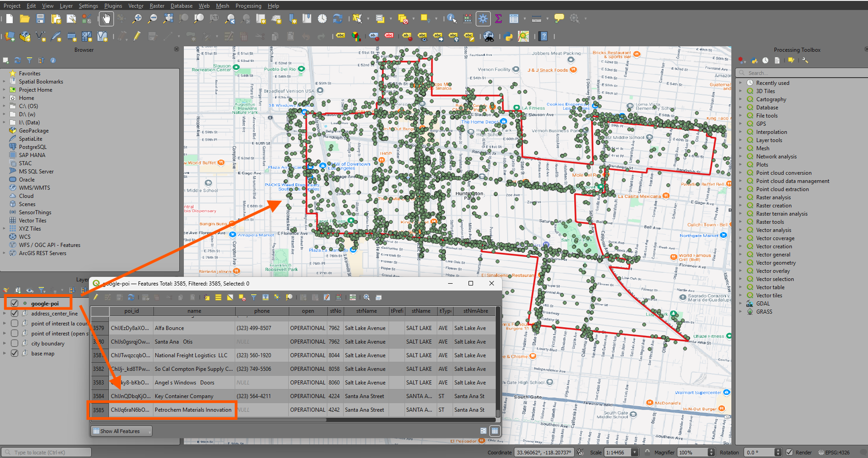Screen dimensions: 868x458
Task: Click the yellow abc layer labeling options icon
Action: [x=340, y=36]
